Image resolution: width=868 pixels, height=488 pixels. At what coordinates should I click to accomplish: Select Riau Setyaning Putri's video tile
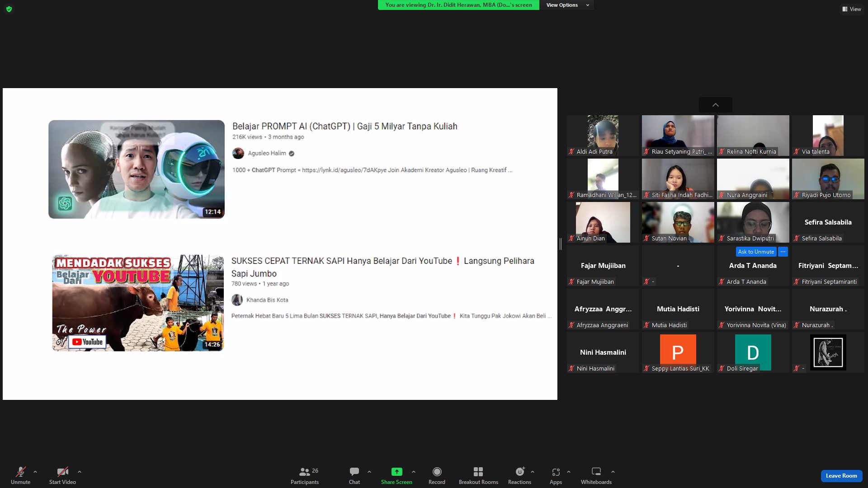[678, 136]
